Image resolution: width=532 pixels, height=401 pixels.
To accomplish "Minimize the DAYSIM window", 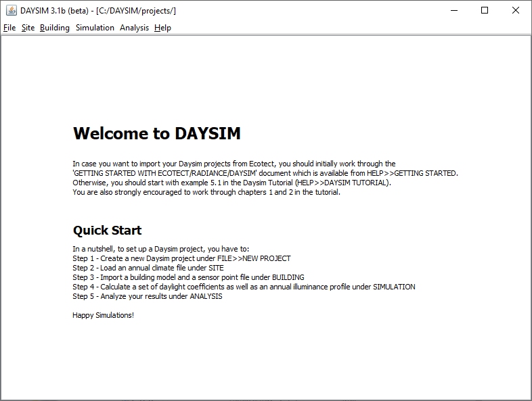I will (454, 11).
